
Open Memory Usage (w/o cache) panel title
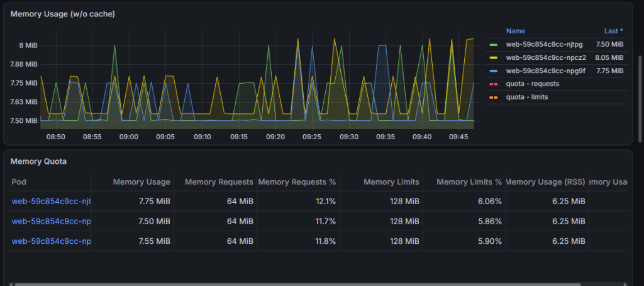[x=63, y=14]
